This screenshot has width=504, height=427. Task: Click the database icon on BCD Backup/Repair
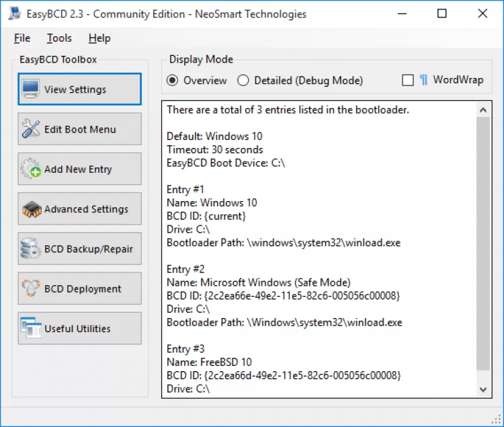(31, 249)
